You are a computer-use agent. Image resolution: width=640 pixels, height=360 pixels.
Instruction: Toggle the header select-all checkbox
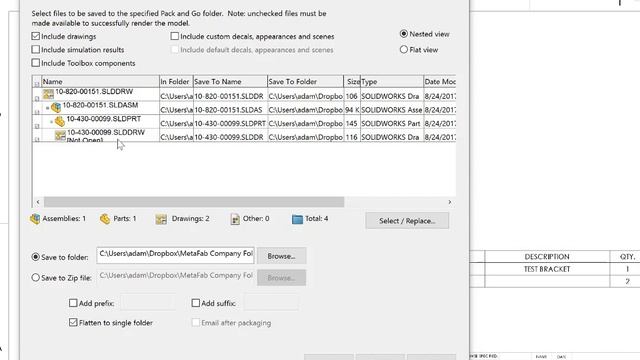click(x=37, y=84)
